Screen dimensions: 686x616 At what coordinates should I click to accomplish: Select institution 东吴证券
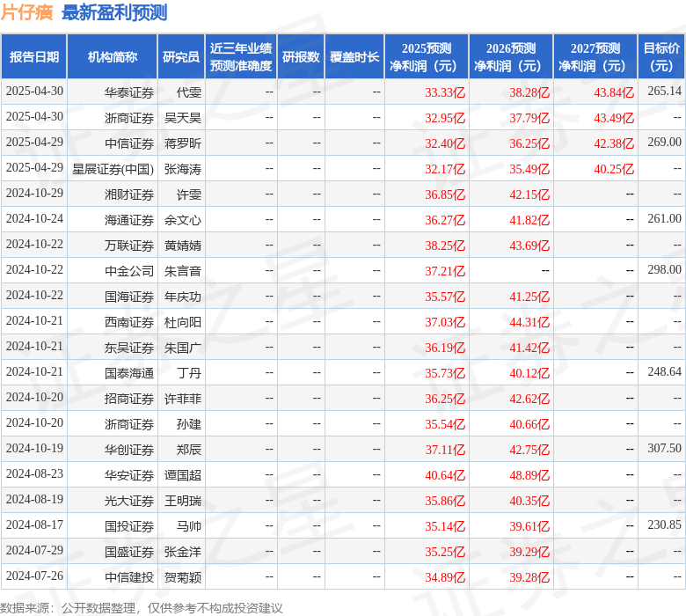coord(129,348)
